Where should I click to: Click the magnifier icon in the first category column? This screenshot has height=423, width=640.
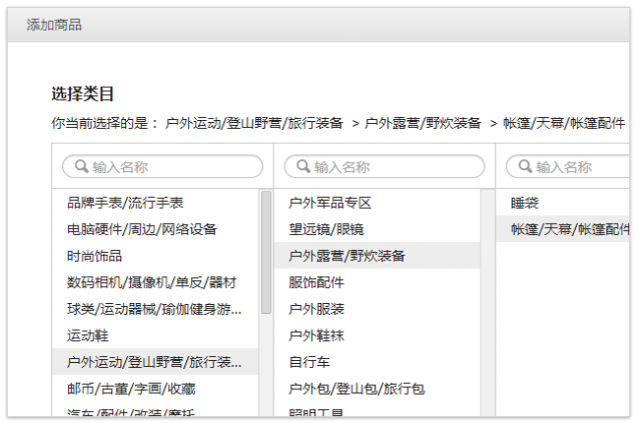click(x=79, y=167)
